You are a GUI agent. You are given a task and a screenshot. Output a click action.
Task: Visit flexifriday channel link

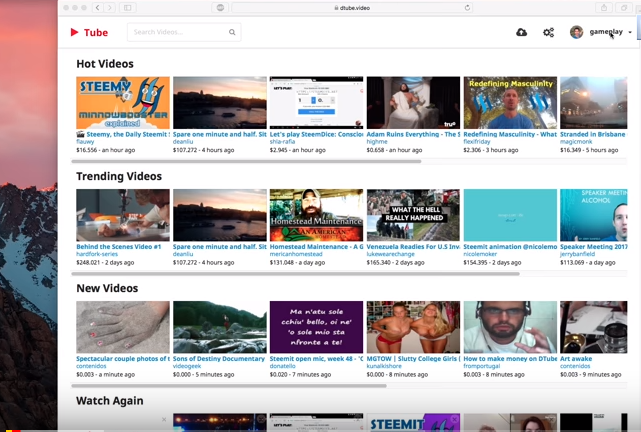[477, 141]
